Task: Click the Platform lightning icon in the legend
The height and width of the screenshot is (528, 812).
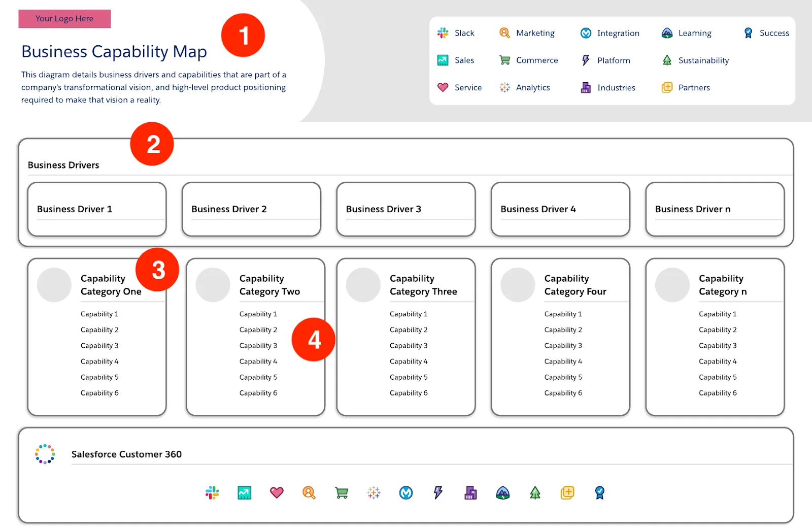Action: click(586, 60)
